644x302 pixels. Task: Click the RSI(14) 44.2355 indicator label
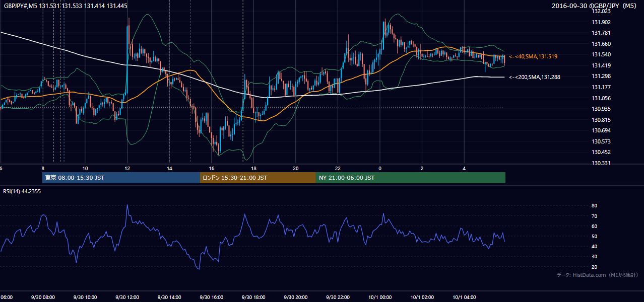tap(22, 191)
